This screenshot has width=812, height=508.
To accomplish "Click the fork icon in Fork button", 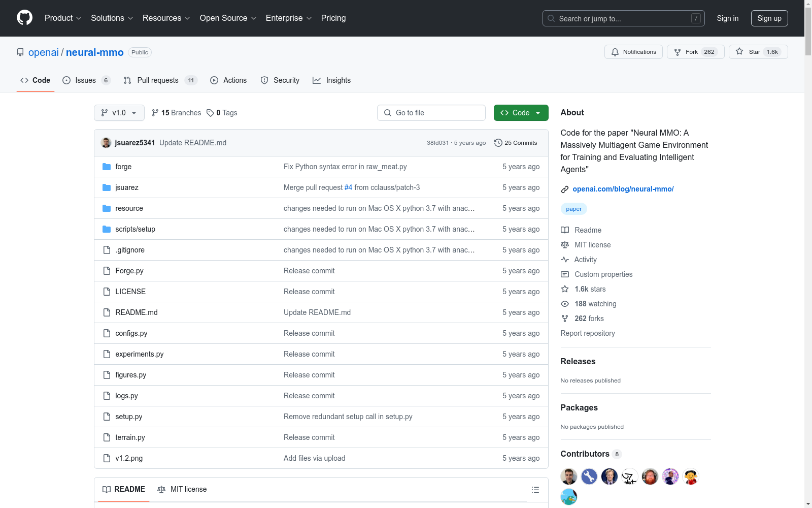I will [678, 52].
